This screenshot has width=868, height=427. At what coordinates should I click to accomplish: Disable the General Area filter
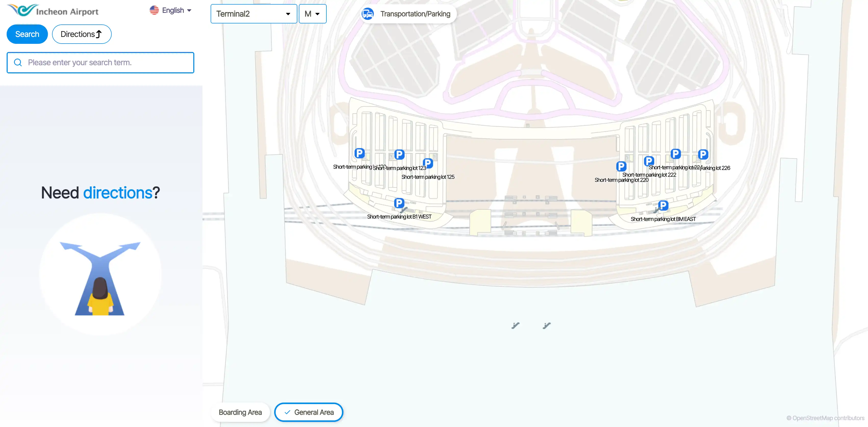click(x=308, y=412)
